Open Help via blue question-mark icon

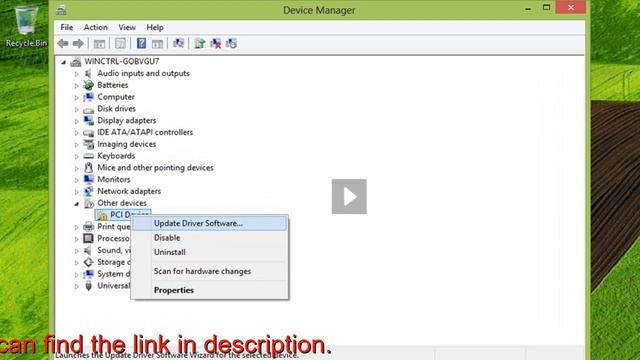(x=141, y=43)
